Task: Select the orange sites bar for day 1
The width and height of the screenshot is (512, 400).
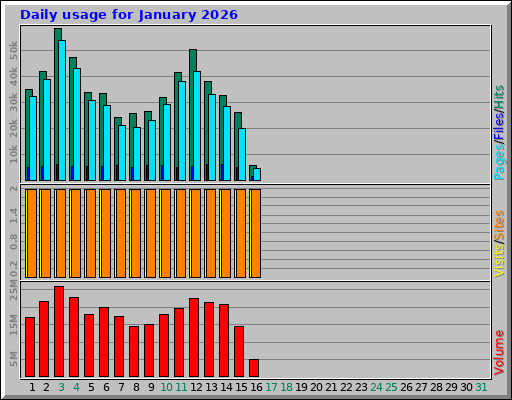Action: (32, 233)
